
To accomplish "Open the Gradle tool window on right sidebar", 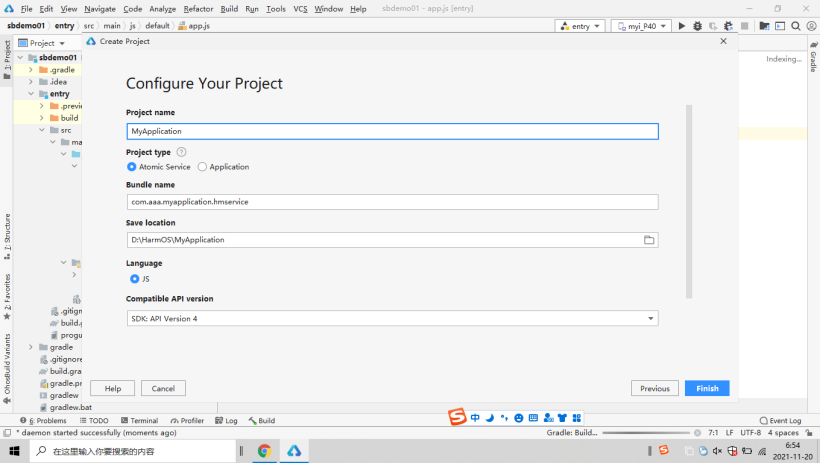I will [x=813, y=59].
